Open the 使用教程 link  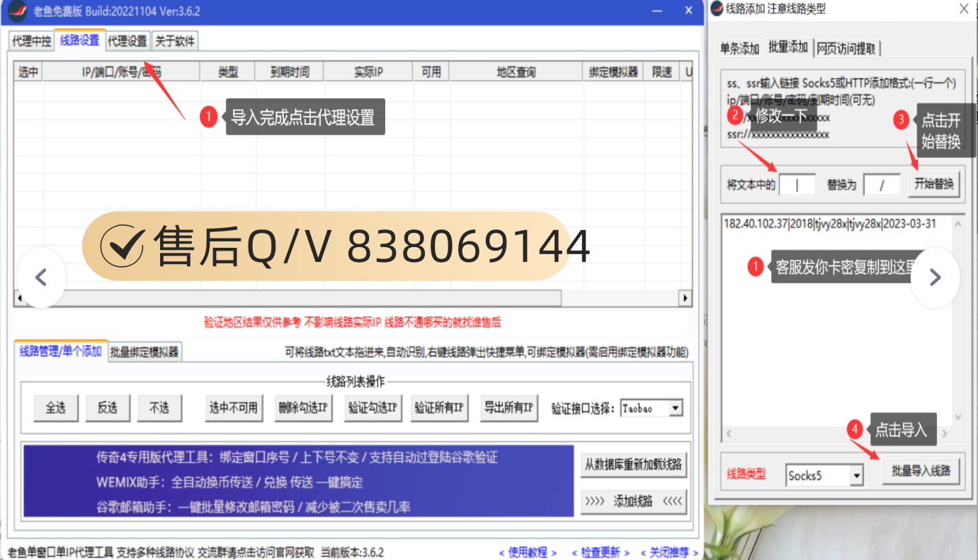click(528, 552)
